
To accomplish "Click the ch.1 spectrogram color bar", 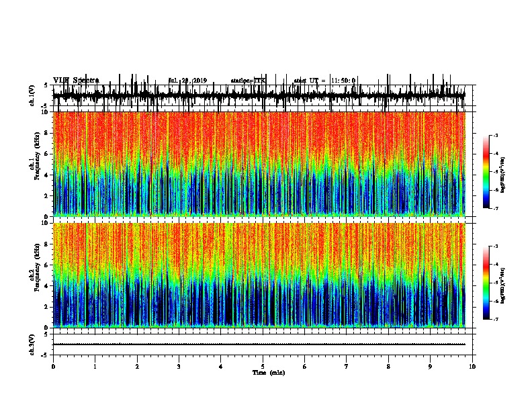I will pos(486,172).
